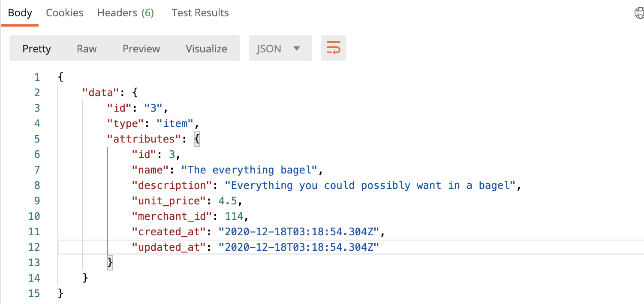Screen dimensions: 644x304
Task: Click the opening brace after attributes
Action: [197, 139]
